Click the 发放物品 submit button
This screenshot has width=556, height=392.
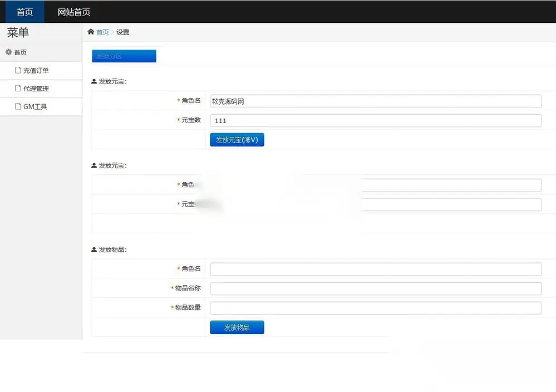(237, 327)
